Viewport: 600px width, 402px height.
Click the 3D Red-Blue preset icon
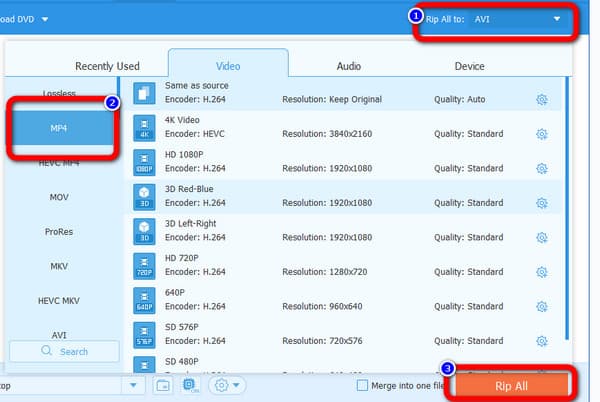[x=144, y=197]
